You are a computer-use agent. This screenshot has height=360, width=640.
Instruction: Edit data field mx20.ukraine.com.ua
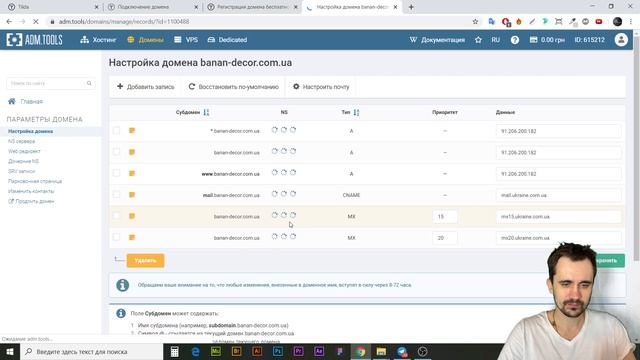[x=558, y=238]
